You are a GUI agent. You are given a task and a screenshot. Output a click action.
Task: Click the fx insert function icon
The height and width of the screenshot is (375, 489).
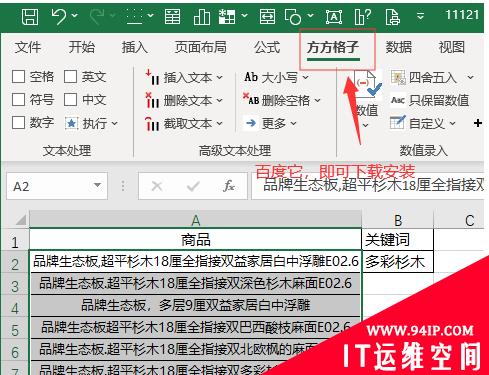click(x=229, y=186)
